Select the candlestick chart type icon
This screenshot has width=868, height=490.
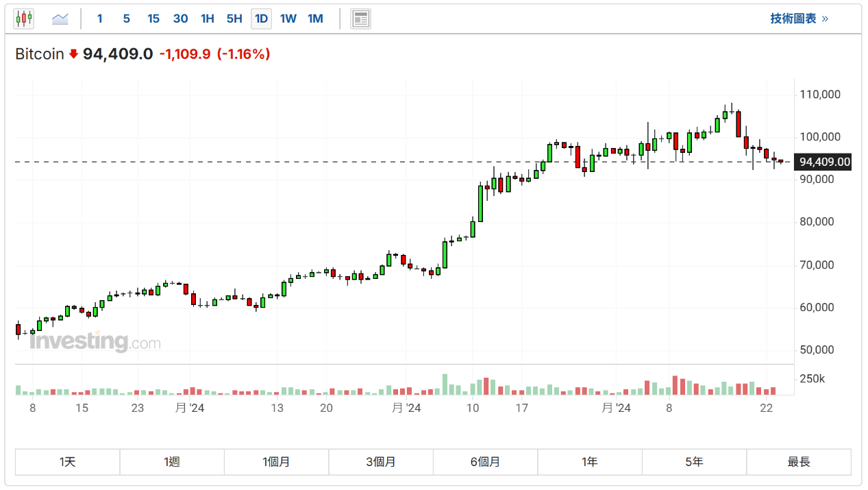(24, 19)
